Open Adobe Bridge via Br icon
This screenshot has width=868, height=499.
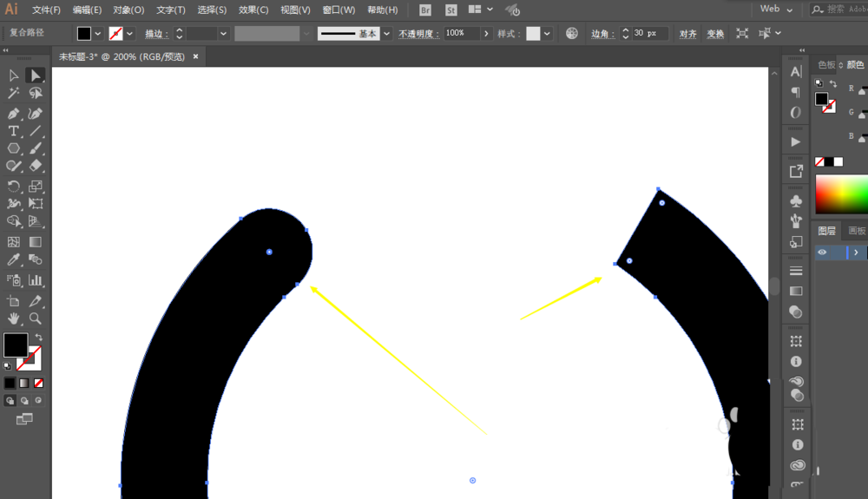tap(425, 10)
